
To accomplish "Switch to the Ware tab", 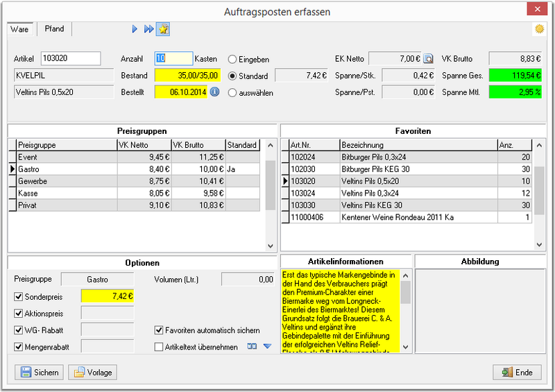I will pos(20,29).
